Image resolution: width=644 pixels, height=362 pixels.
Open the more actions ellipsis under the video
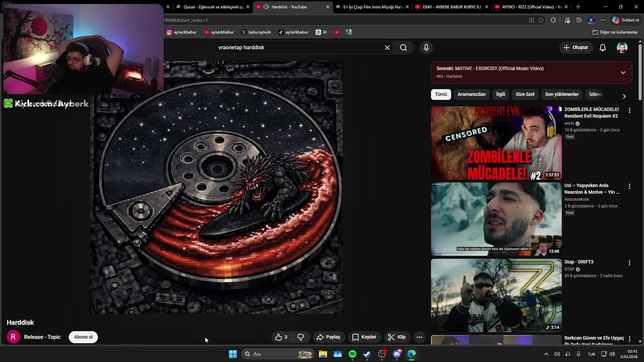pyautogui.click(x=420, y=337)
